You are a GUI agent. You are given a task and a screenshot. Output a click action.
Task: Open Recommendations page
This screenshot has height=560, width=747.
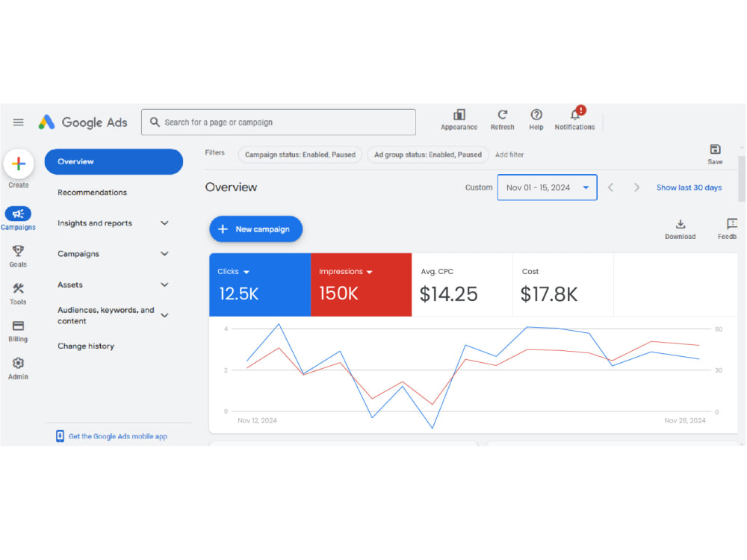tap(93, 193)
